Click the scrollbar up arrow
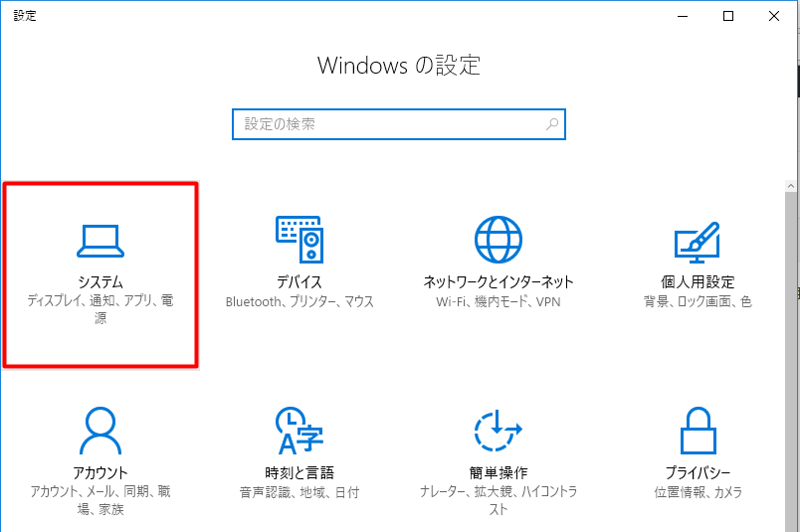Image resolution: width=800 pixels, height=532 pixels. (x=791, y=186)
